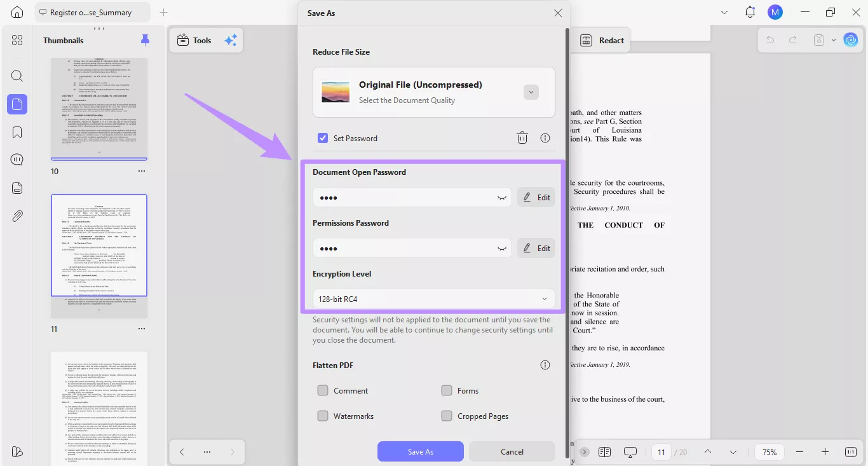Image resolution: width=868 pixels, height=466 pixels.
Task: Open a new tab with the plus icon
Action: [x=163, y=12]
